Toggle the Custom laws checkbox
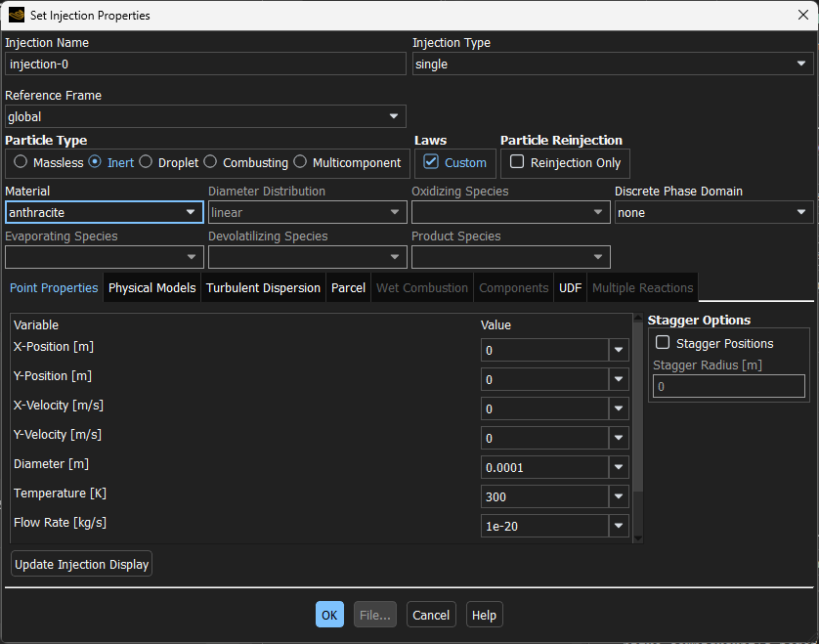This screenshot has height=644, width=819. point(431,162)
